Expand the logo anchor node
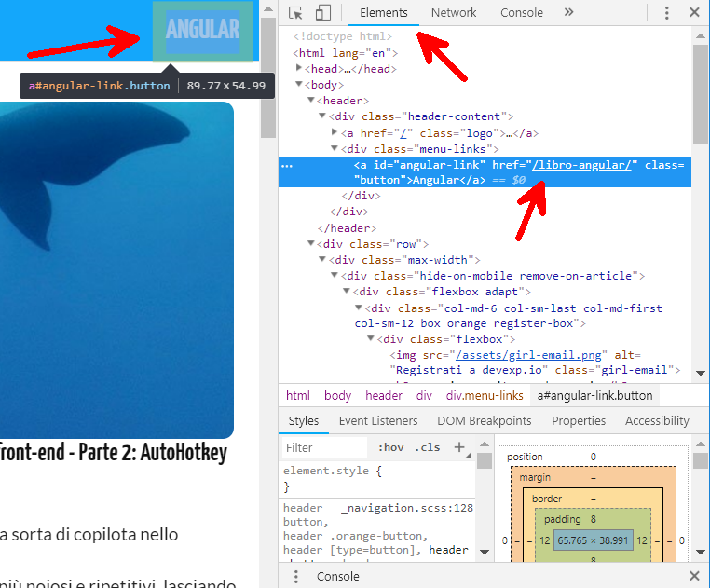710x588 pixels. coord(335,132)
